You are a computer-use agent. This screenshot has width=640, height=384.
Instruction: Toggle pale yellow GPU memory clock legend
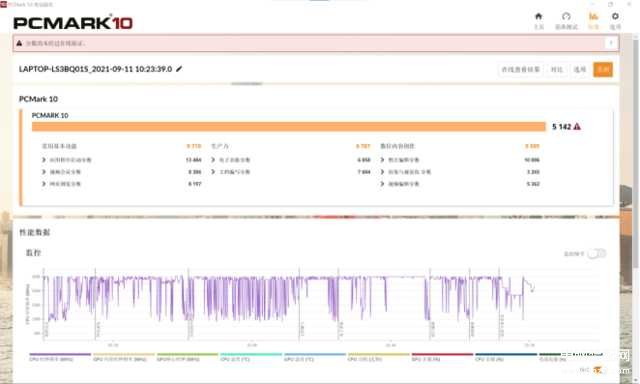pyautogui.click(x=124, y=357)
